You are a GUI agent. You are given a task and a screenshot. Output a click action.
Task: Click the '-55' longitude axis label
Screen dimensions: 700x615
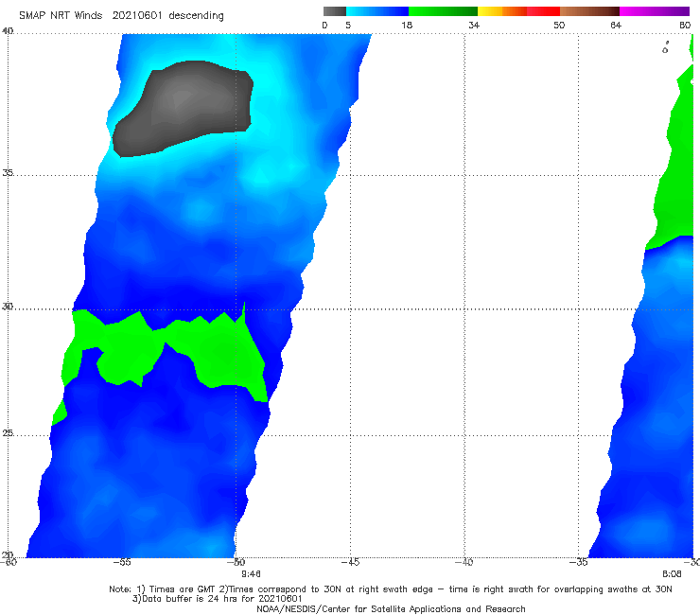(122, 562)
